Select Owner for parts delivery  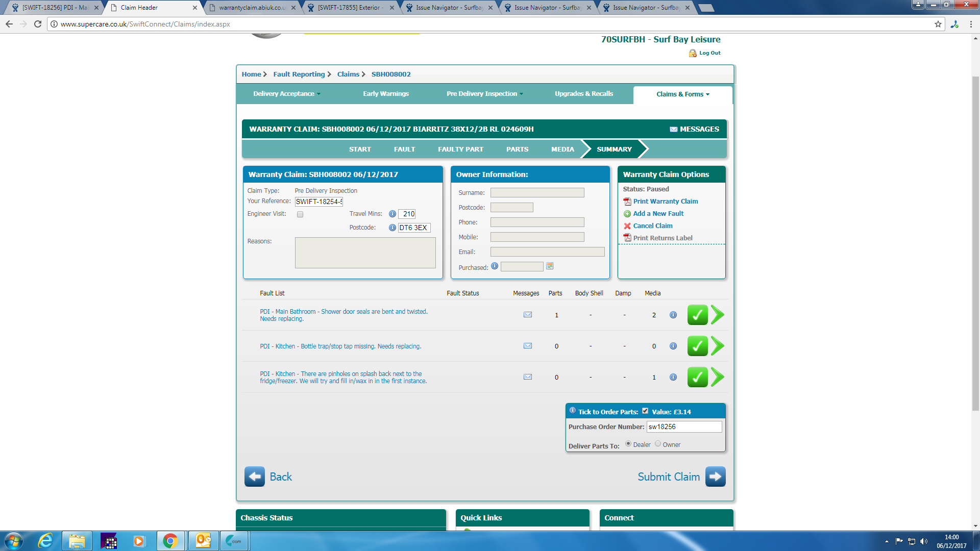658,444
